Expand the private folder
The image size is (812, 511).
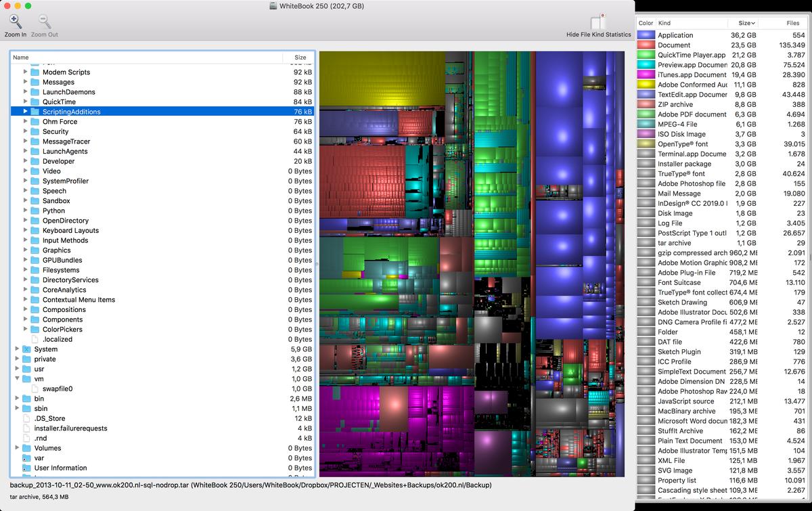(18, 359)
